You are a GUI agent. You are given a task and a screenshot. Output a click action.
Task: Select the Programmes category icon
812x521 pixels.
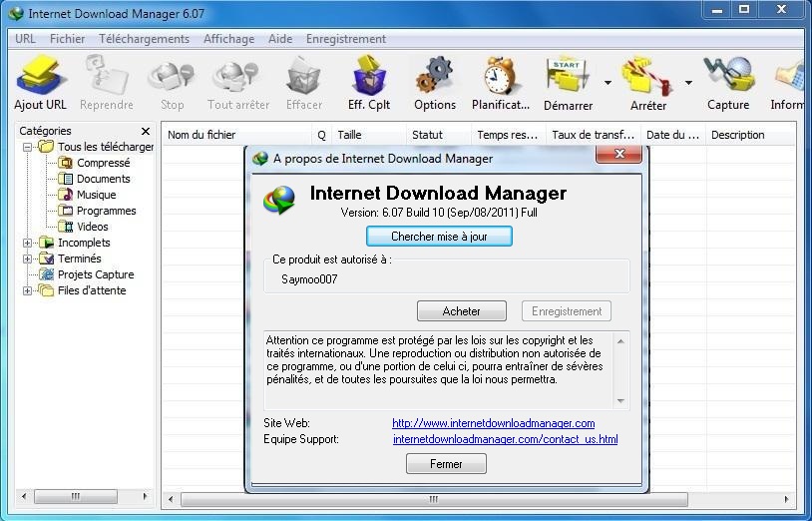[66, 211]
